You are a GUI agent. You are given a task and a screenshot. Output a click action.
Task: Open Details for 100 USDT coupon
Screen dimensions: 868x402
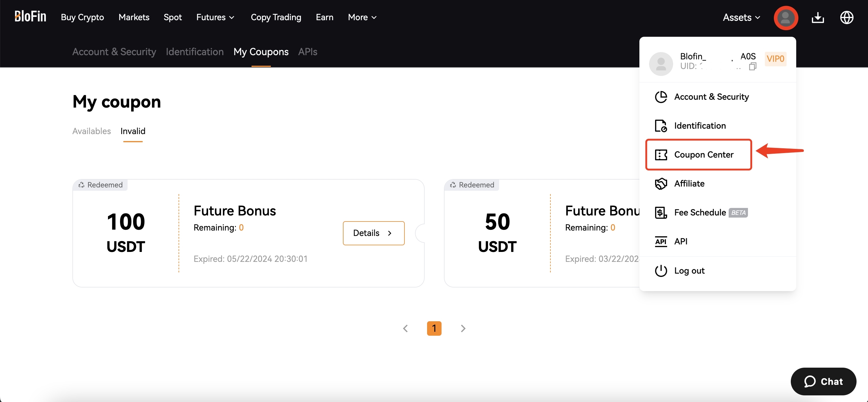click(x=373, y=233)
